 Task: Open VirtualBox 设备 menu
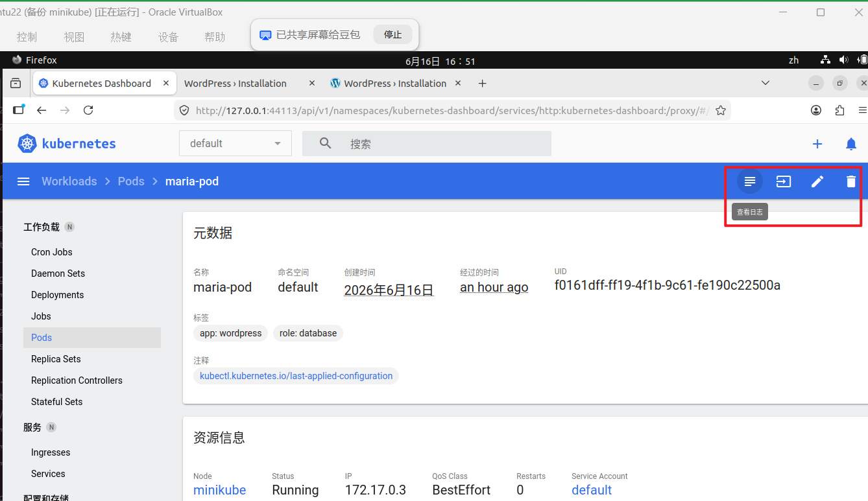point(168,37)
